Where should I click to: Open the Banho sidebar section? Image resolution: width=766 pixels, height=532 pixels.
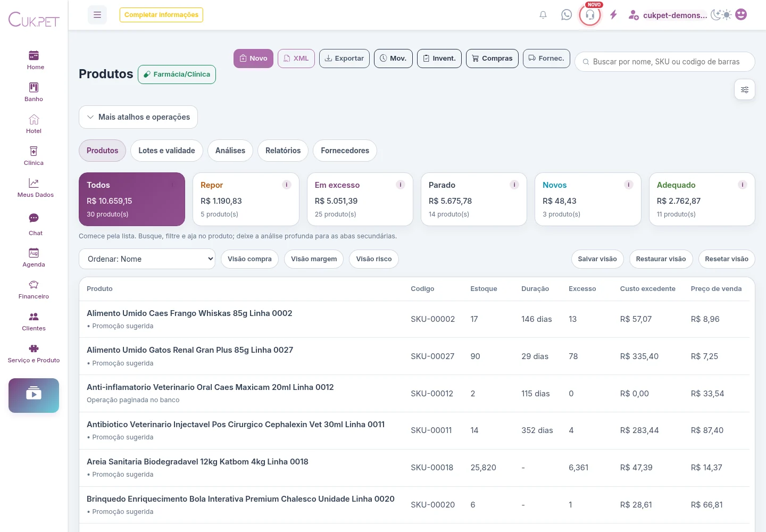[34, 92]
